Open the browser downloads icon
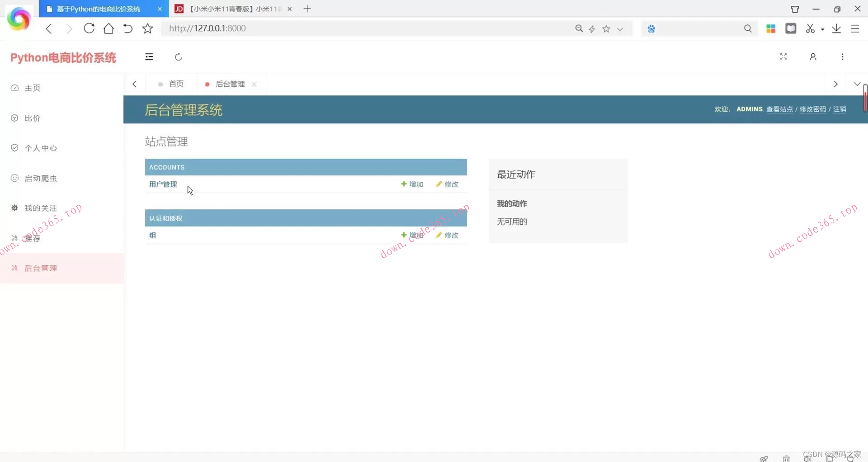 836,28
